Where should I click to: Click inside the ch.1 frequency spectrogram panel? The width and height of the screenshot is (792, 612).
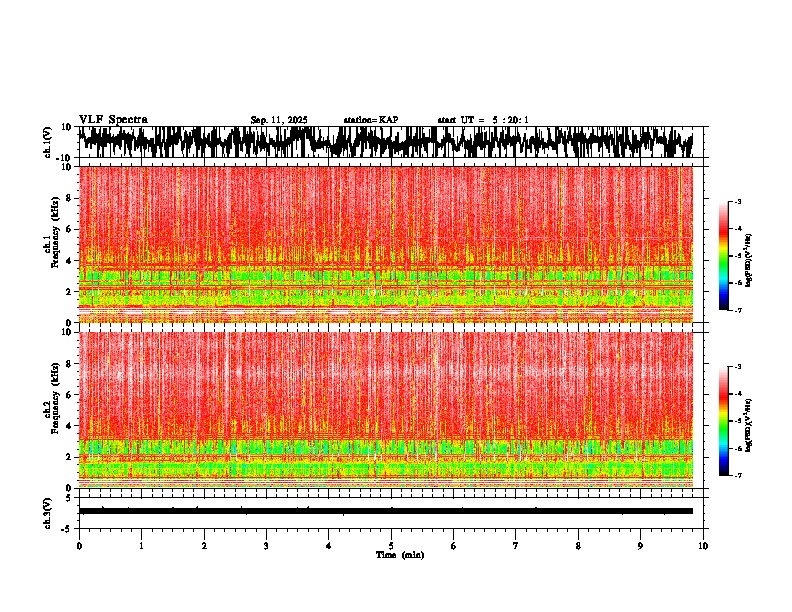coord(385,244)
